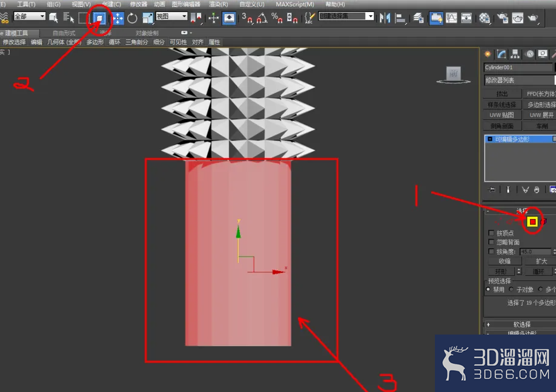Click Remove Modifier from stack icon
The height and width of the screenshot is (392, 556).
pos(537,189)
